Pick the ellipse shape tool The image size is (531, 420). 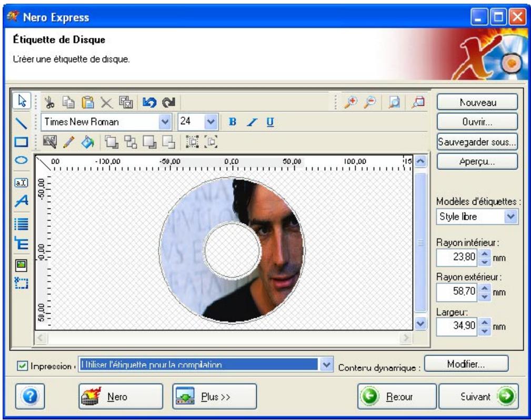[22, 160]
